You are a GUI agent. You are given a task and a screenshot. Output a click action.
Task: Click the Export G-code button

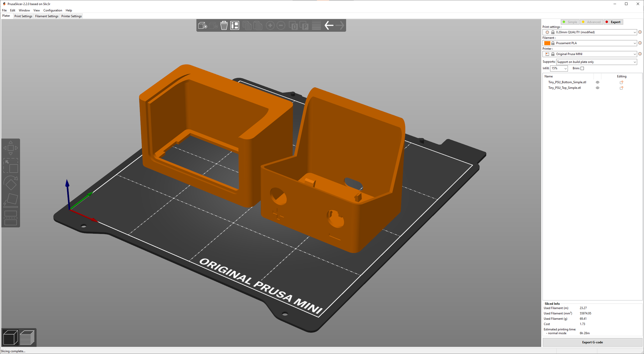click(592, 342)
